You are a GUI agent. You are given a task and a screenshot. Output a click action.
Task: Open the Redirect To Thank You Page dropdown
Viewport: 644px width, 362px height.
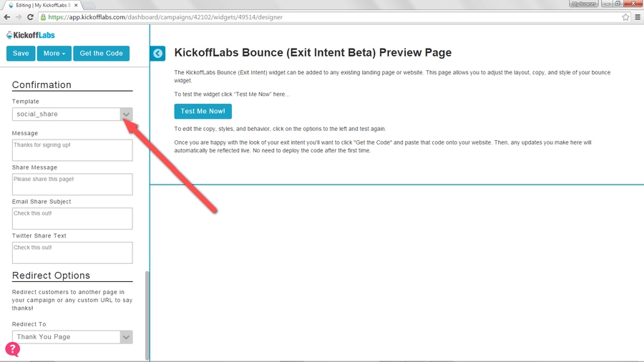72,337
